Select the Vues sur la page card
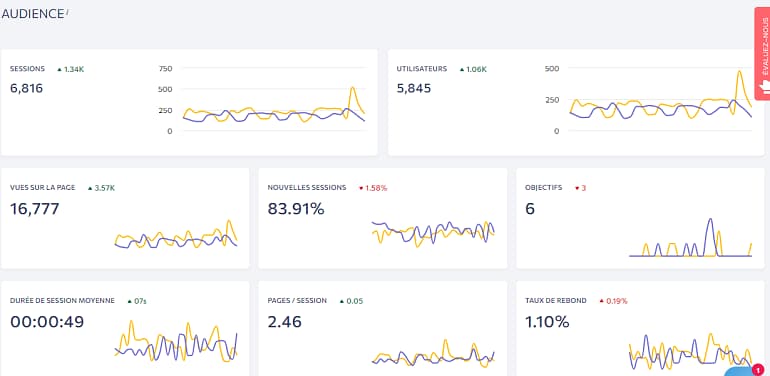770x376 pixels. click(125, 218)
